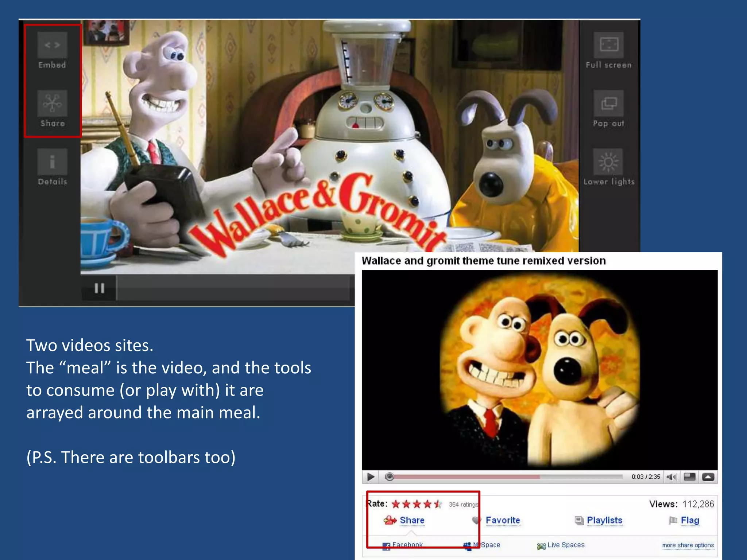Click the Embed icon in left panel
This screenshot has width=747, height=560.
click(52, 45)
